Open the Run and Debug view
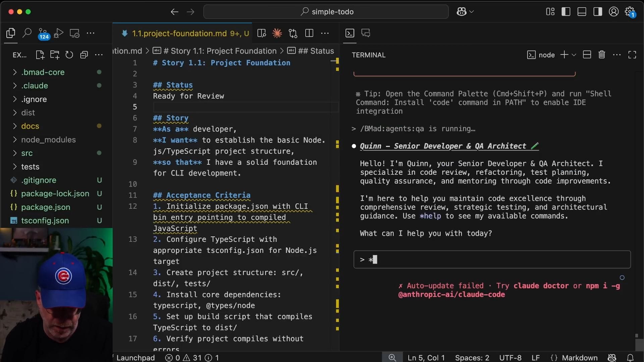The width and height of the screenshot is (644, 362). tap(58, 33)
